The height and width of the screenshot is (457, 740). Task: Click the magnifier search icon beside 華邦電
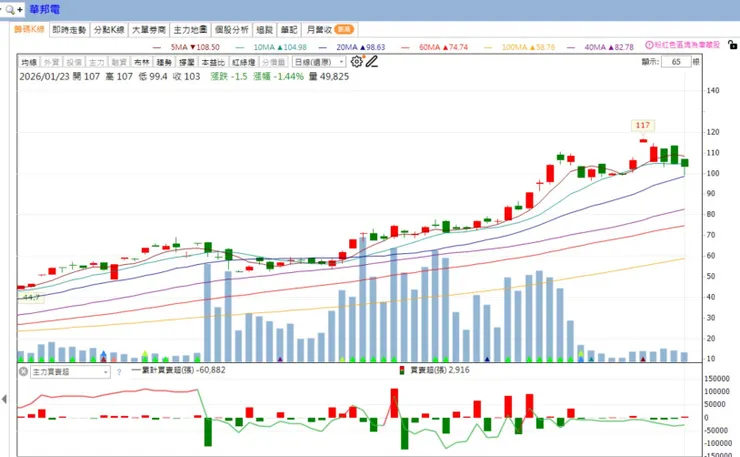[10, 9]
